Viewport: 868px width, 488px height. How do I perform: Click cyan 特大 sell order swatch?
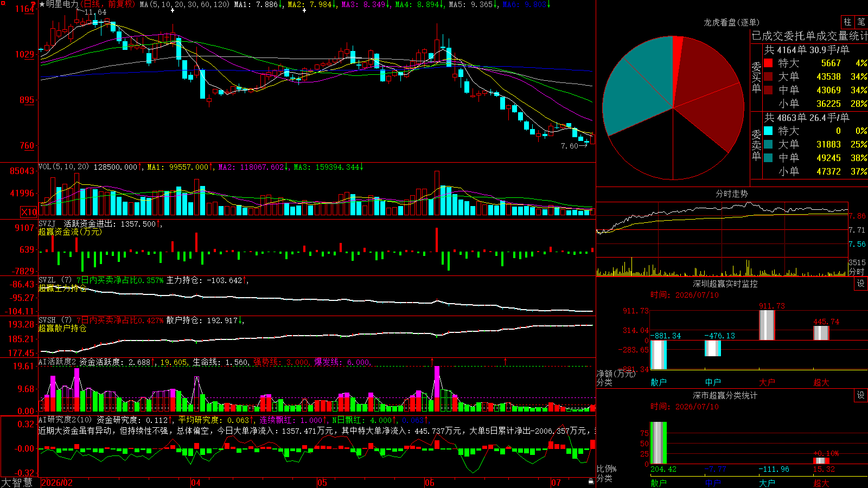point(768,131)
